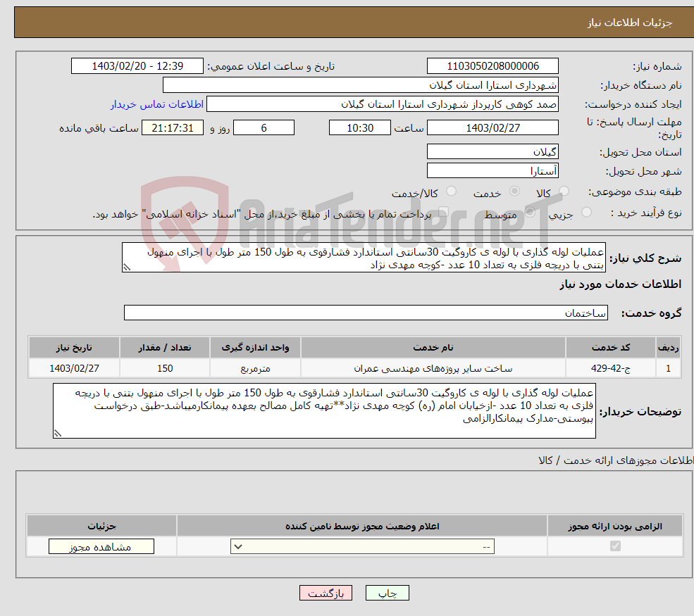Click the جزئیات اطلاعات نیاز page title
This screenshot has height=616, width=694.
click(x=630, y=23)
